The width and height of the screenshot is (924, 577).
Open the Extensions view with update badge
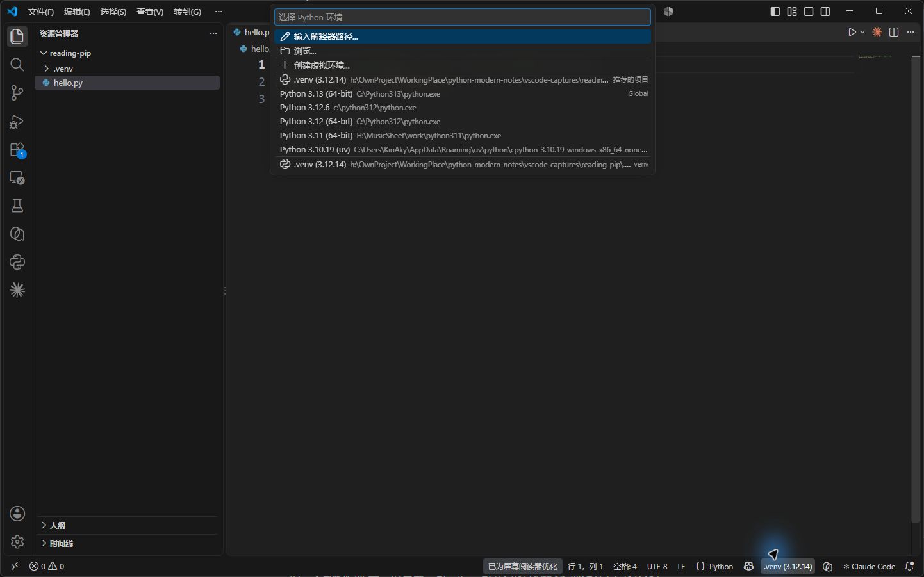(17, 150)
